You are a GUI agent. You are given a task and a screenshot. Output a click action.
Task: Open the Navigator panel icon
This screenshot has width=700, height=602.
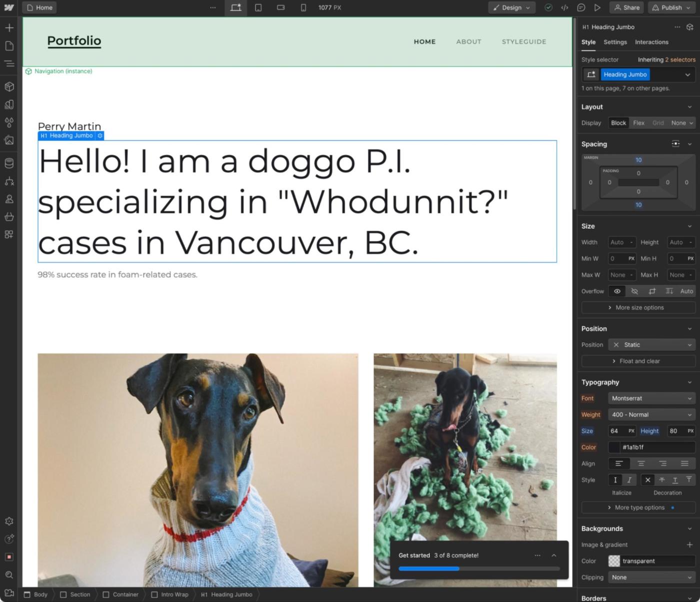[9, 64]
